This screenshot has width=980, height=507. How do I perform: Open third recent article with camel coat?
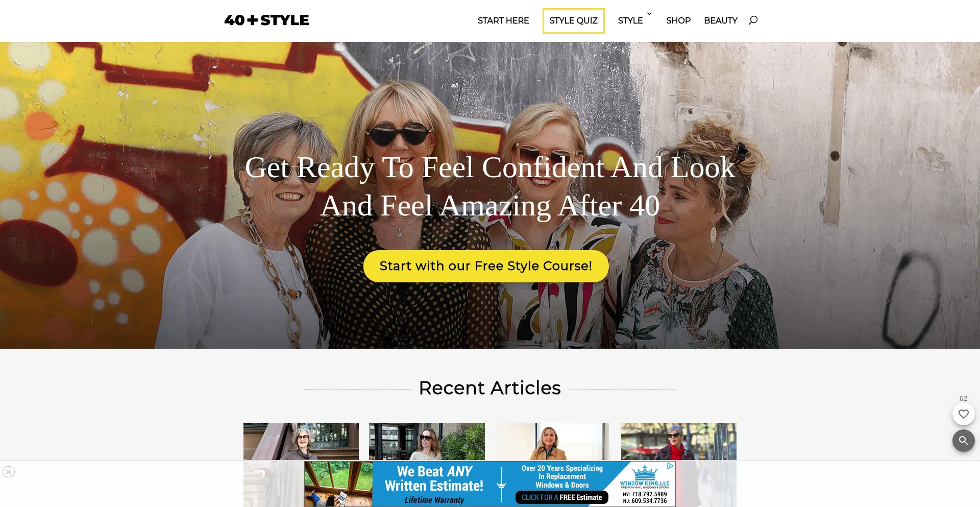pos(552,441)
